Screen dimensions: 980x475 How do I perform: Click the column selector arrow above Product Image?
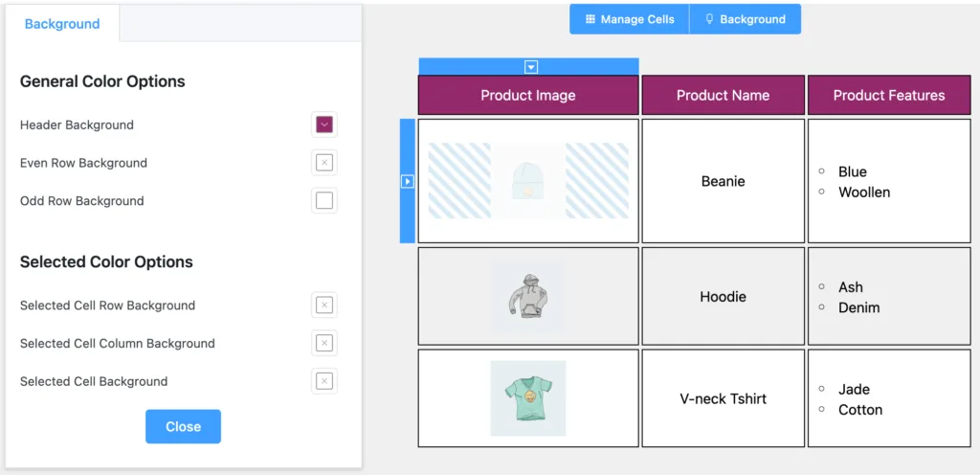(x=531, y=67)
